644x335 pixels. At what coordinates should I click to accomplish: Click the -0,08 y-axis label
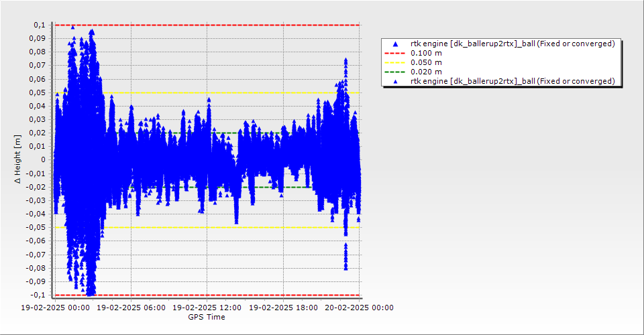pos(36,268)
